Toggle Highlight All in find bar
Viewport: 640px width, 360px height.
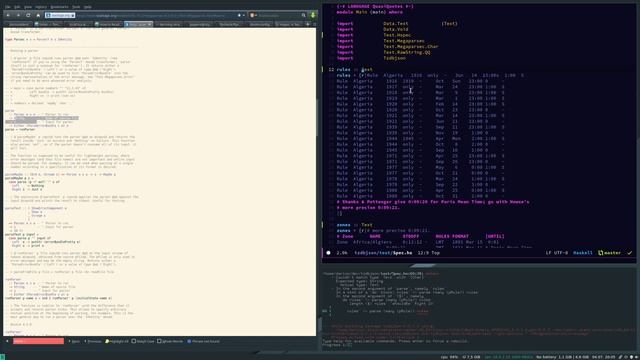(x=116, y=341)
